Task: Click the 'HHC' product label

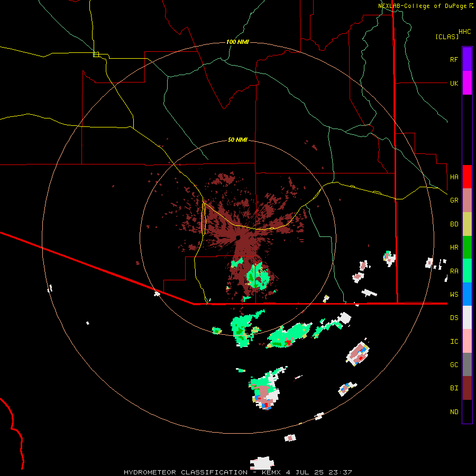Action: [x=464, y=32]
